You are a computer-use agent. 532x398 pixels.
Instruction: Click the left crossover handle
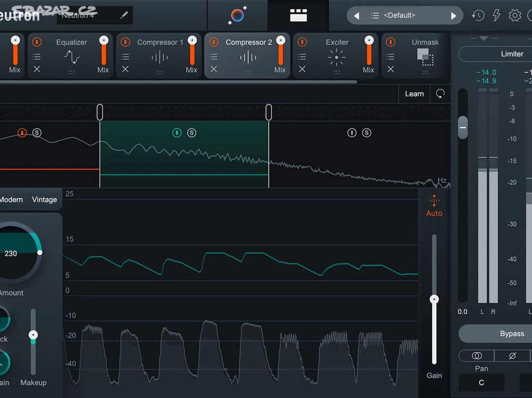100,112
